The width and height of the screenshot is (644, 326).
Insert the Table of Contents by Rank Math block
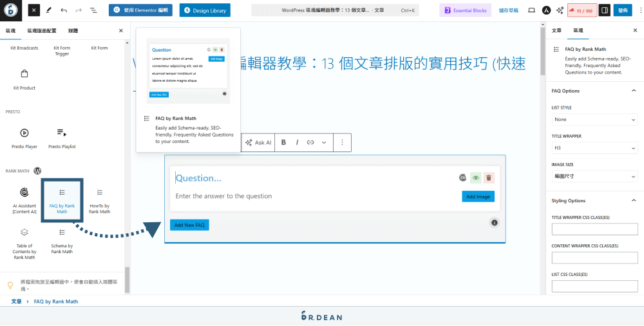24,244
